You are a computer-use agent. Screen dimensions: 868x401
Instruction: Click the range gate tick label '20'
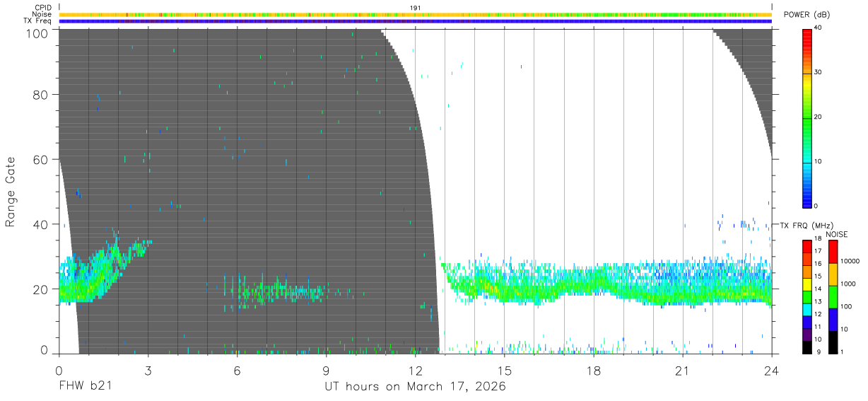click(40, 289)
